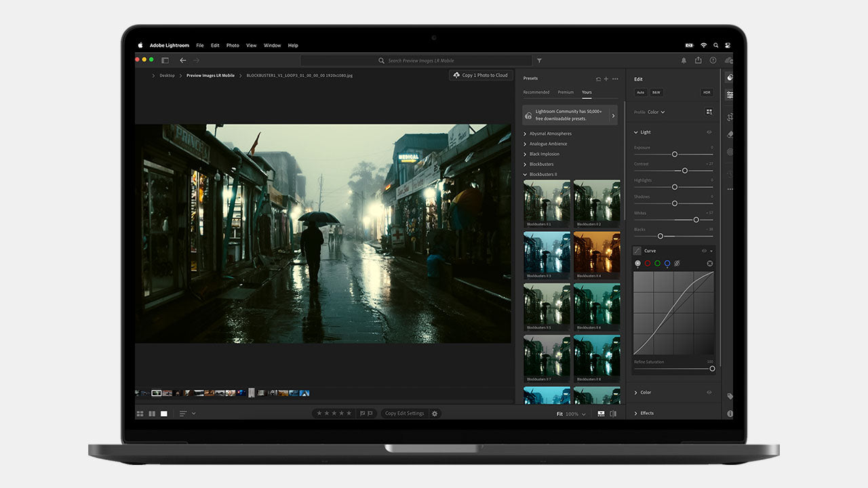The height and width of the screenshot is (488, 868).
Task: Open settings gear next to Copy Edit Settings
Action: [435, 413]
